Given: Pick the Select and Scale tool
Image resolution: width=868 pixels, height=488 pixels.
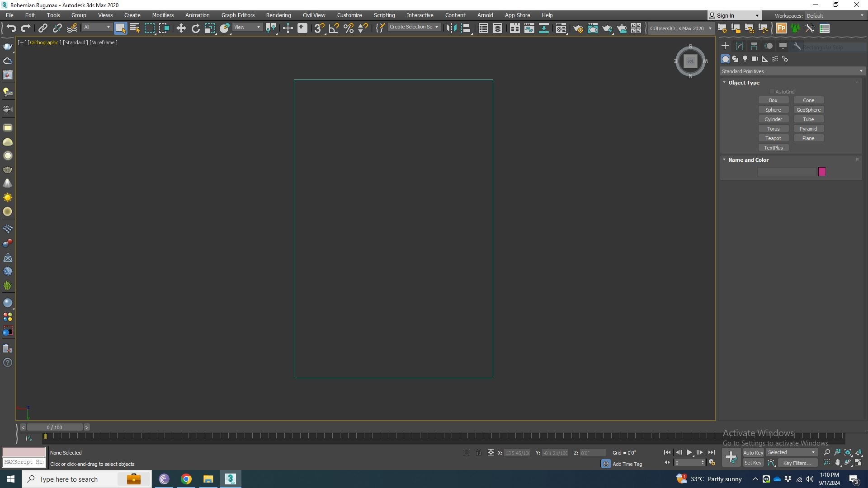Looking at the screenshot, I should pos(210,28).
